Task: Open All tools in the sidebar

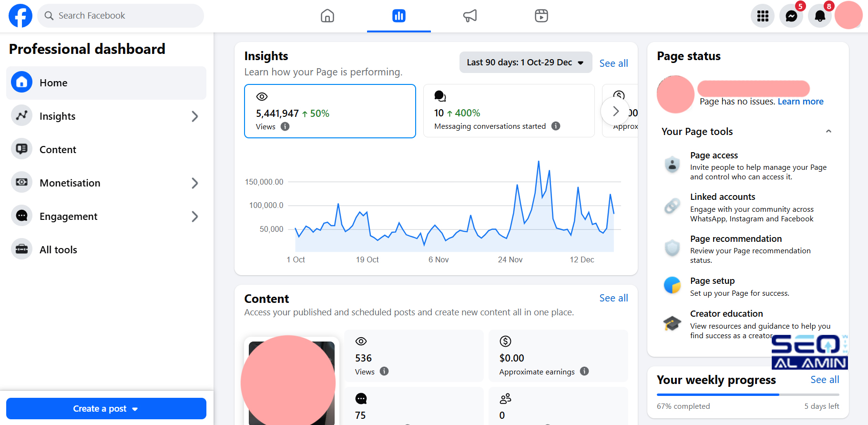Action: click(x=58, y=250)
